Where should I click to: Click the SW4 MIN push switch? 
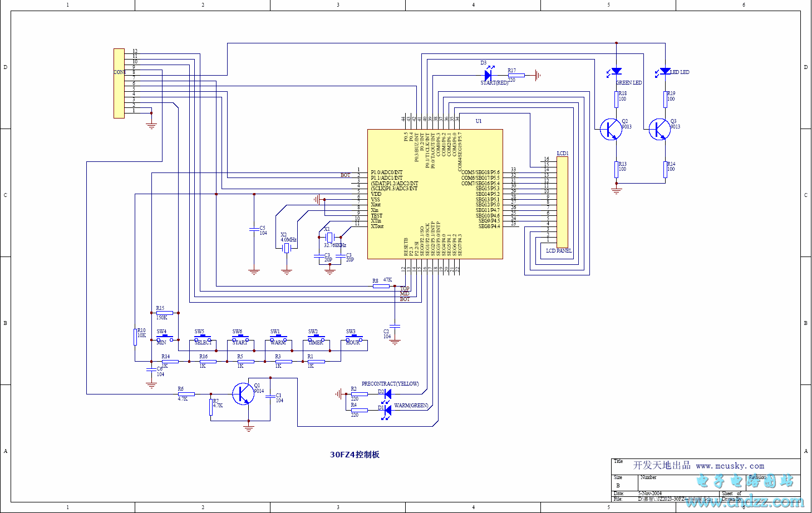point(165,338)
